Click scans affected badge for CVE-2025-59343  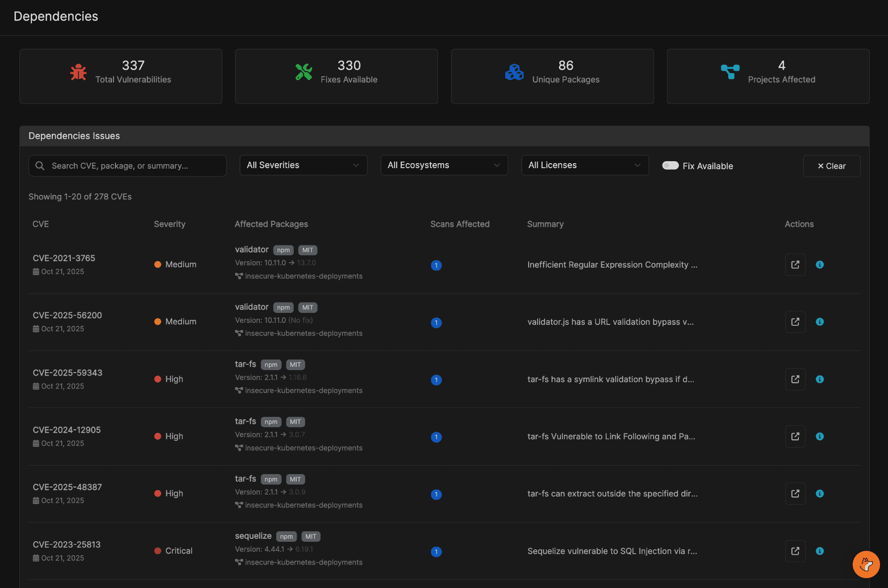[436, 380]
